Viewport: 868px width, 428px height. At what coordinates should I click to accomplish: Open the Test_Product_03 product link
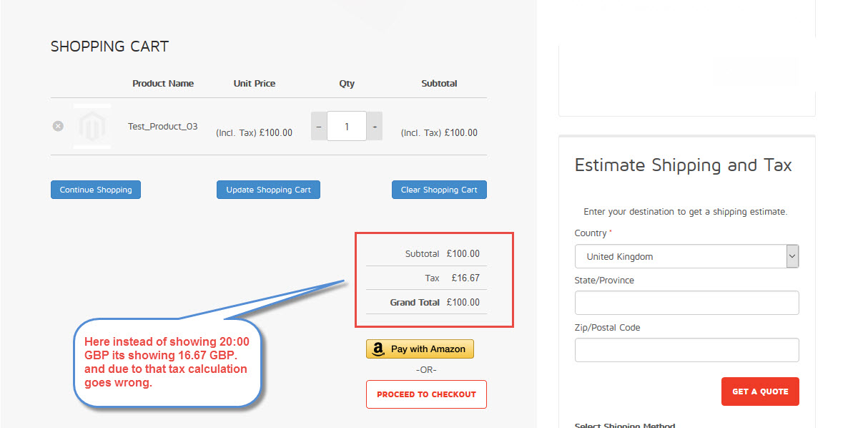click(x=162, y=127)
